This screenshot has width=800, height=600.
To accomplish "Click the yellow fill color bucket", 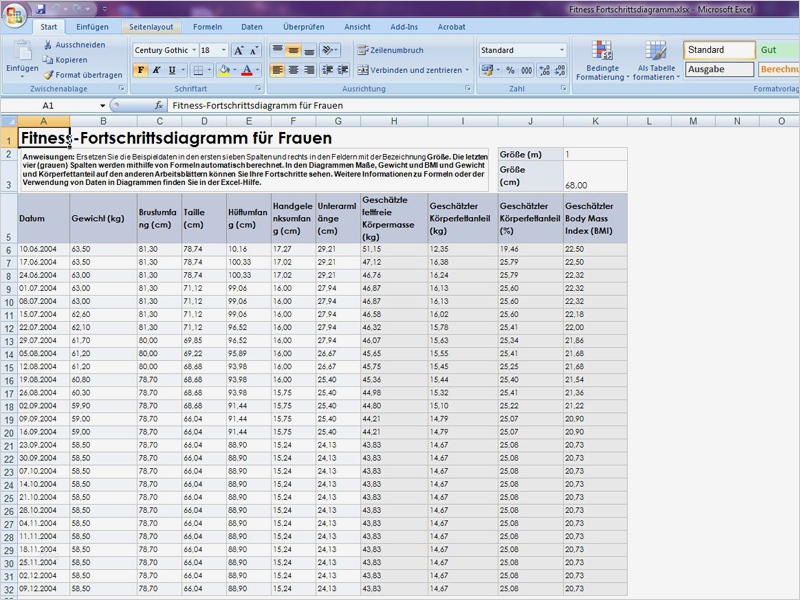I will [223, 70].
